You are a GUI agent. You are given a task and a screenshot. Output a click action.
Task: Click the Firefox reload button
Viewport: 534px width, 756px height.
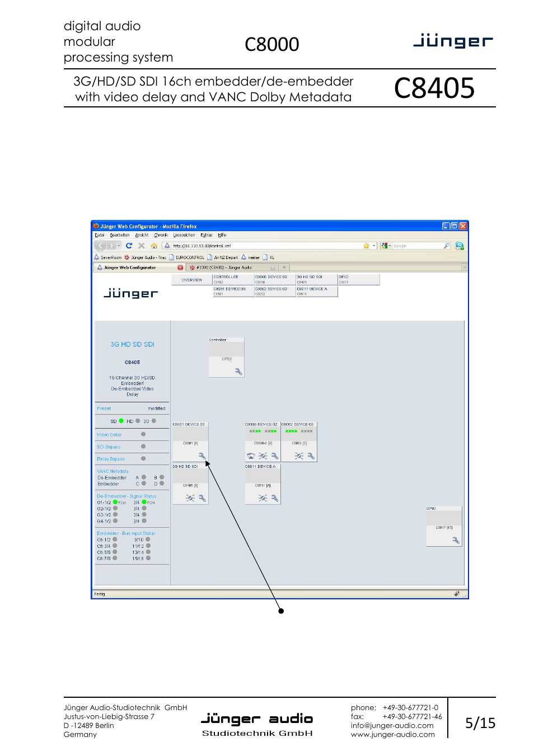[x=129, y=246]
